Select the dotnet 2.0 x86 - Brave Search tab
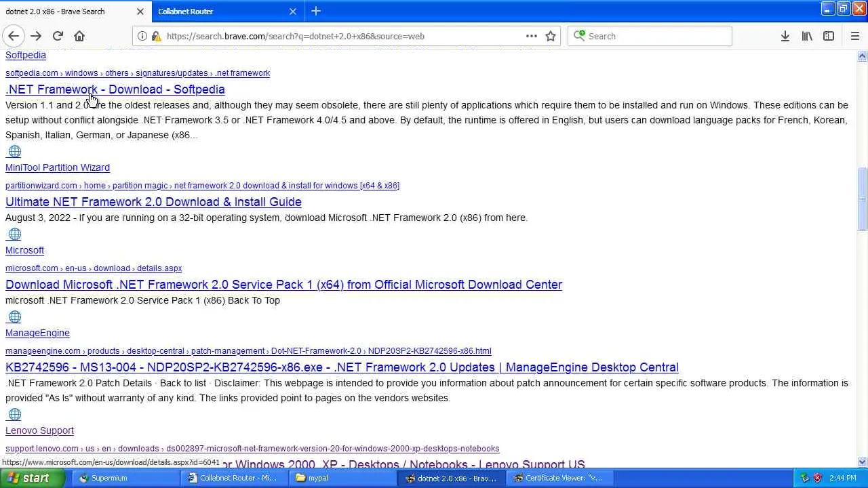This screenshot has width=868, height=488. 75,12
